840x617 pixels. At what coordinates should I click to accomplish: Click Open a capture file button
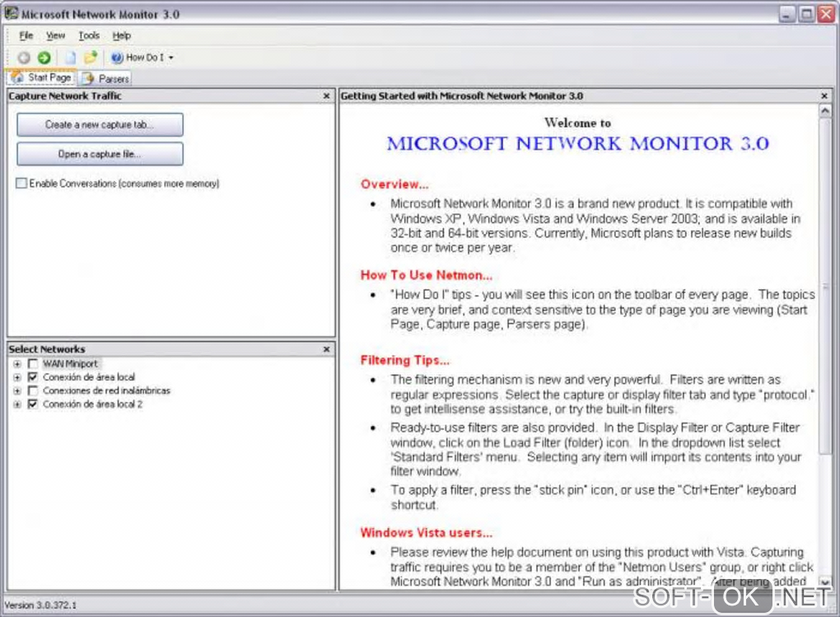point(100,154)
